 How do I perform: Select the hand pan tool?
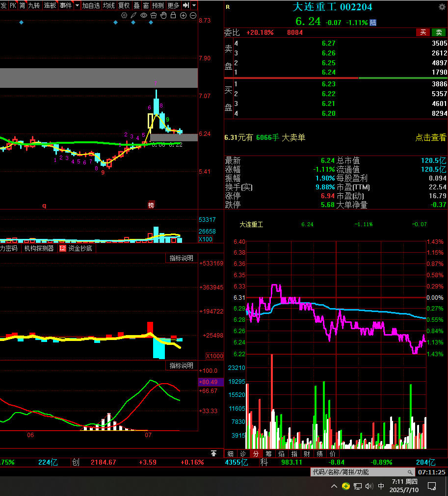point(163,15)
